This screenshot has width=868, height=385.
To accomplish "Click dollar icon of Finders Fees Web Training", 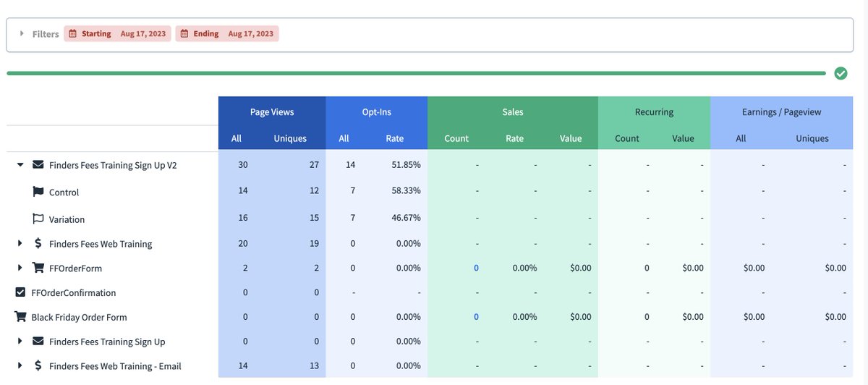I will tap(38, 243).
